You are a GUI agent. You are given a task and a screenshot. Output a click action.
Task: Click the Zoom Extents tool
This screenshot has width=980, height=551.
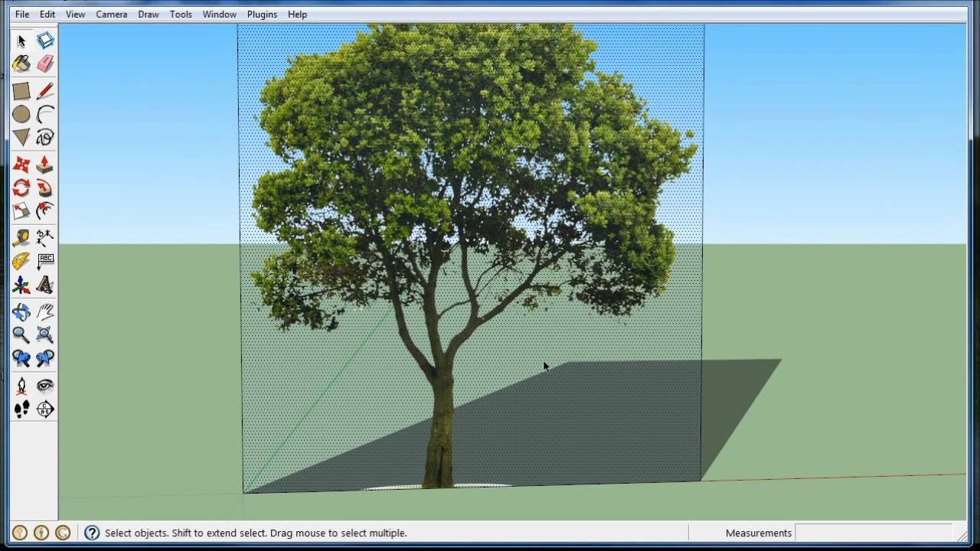coord(45,334)
